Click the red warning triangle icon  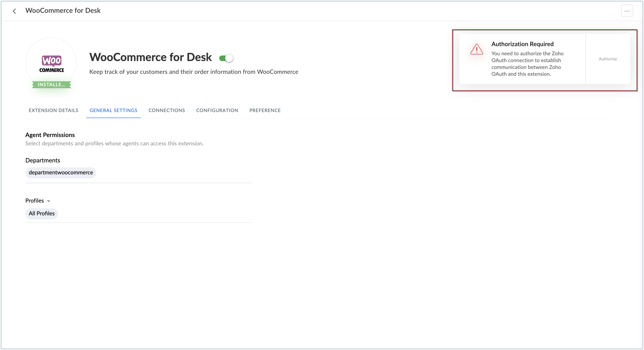coord(477,49)
